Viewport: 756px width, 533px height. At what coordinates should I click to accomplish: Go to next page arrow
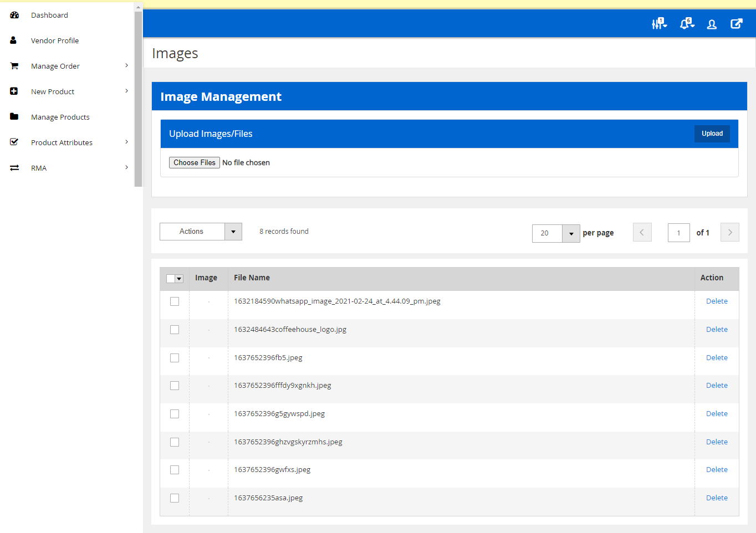730,232
